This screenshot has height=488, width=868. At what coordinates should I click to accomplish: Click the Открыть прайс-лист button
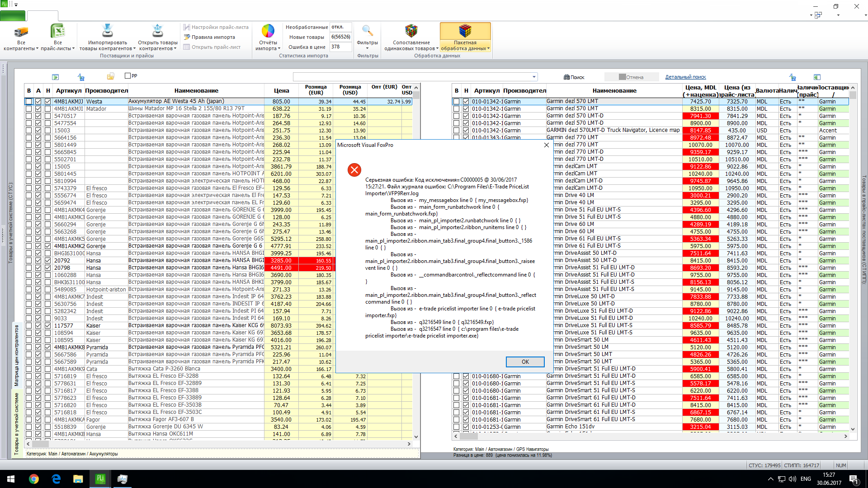pos(212,47)
